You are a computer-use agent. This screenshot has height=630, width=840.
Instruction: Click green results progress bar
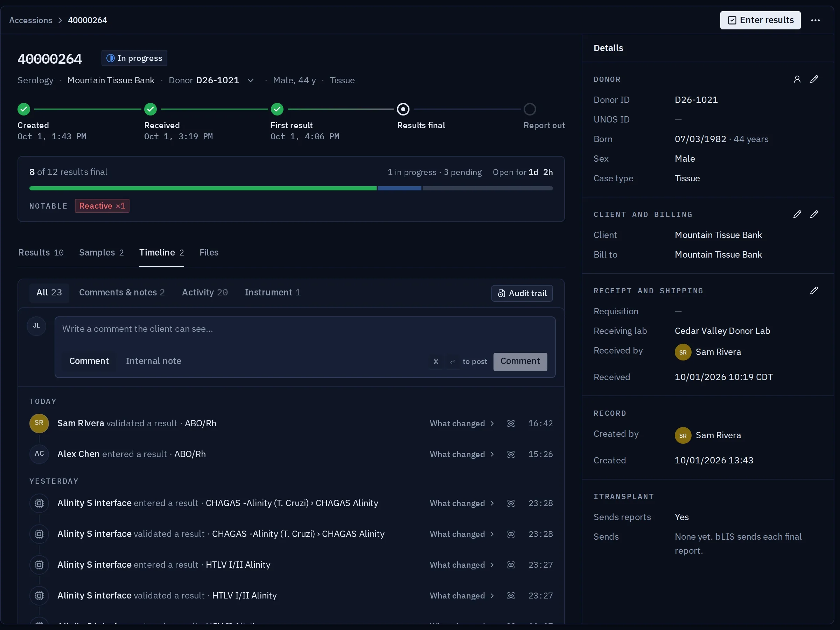coord(203,188)
